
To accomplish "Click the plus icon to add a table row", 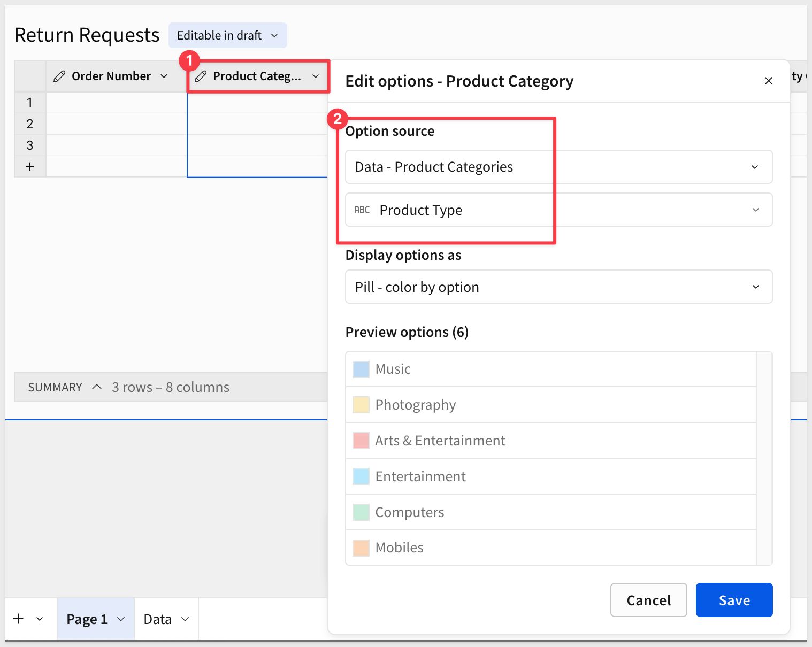I will (30, 166).
